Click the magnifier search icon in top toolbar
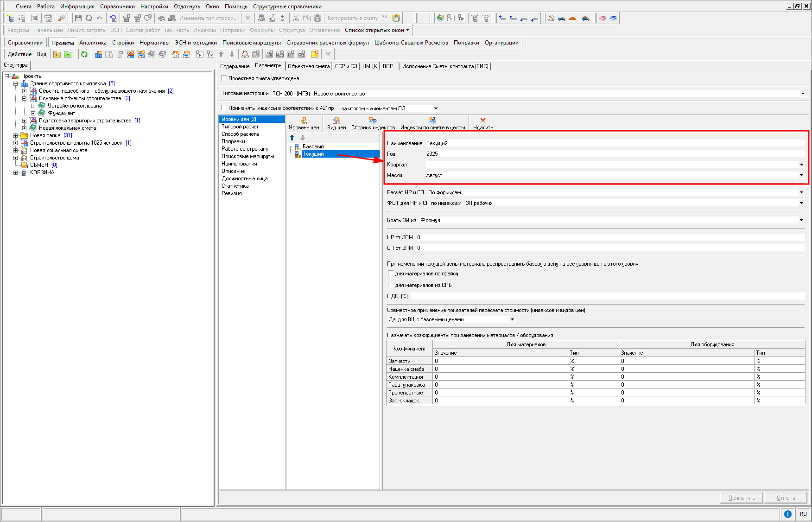 coord(61,18)
